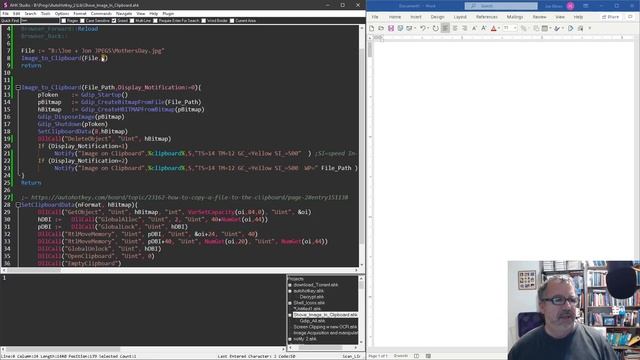Image resolution: width=640 pixels, height=360 pixels.
Task: Open the Navigate menu in AHK Studio
Action: 124,13
